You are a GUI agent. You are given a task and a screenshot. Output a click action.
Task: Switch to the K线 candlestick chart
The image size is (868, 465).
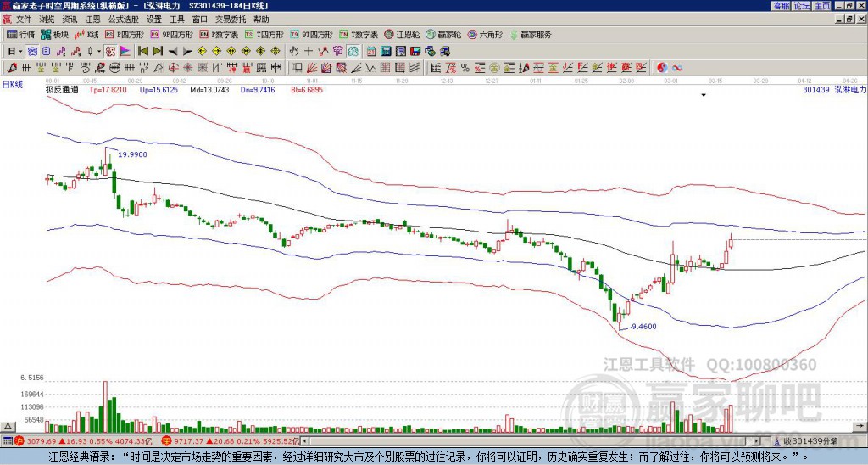87,34
